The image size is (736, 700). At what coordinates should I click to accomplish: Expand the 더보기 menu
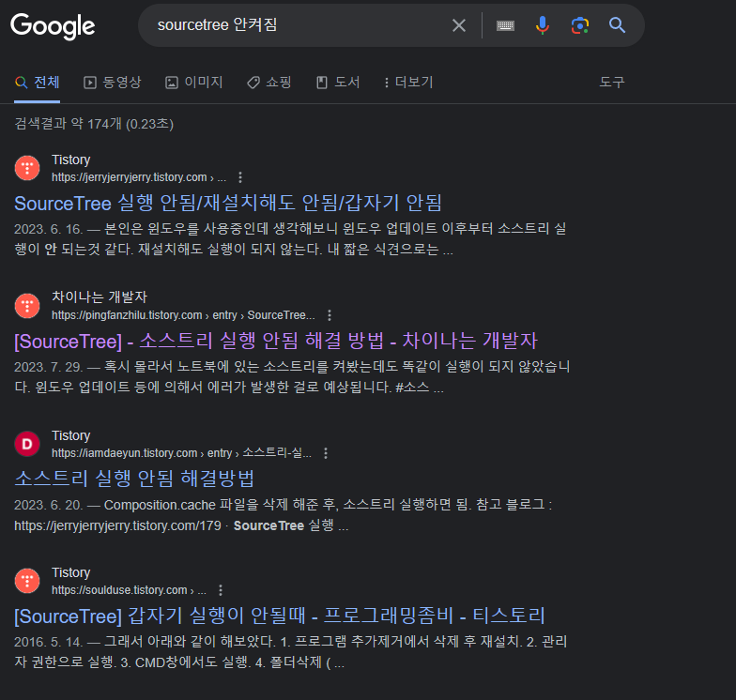pyautogui.click(x=408, y=83)
